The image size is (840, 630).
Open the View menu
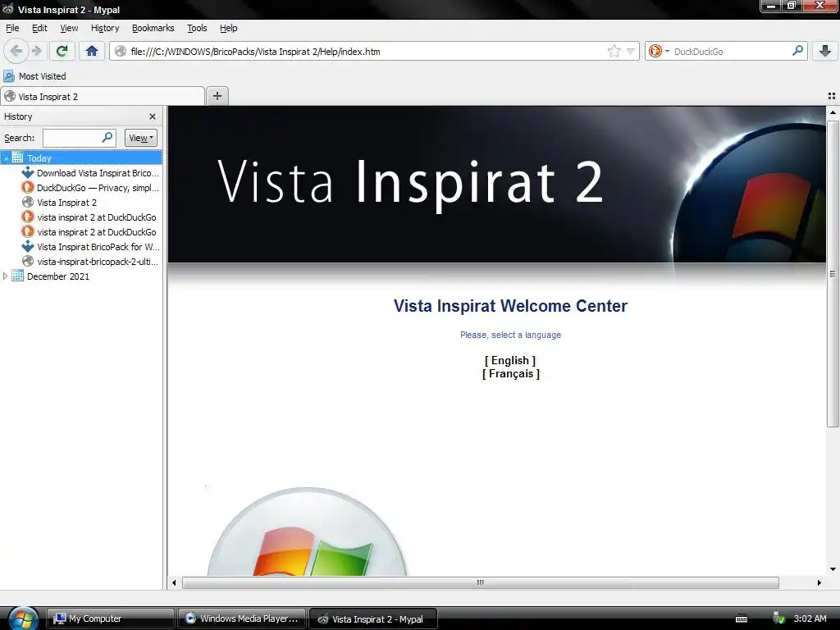coord(69,28)
